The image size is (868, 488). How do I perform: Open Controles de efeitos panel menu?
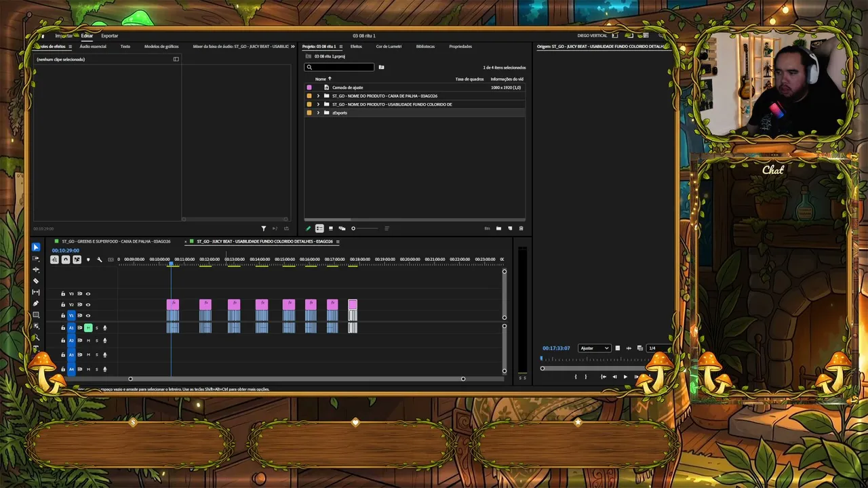pos(70,47)
